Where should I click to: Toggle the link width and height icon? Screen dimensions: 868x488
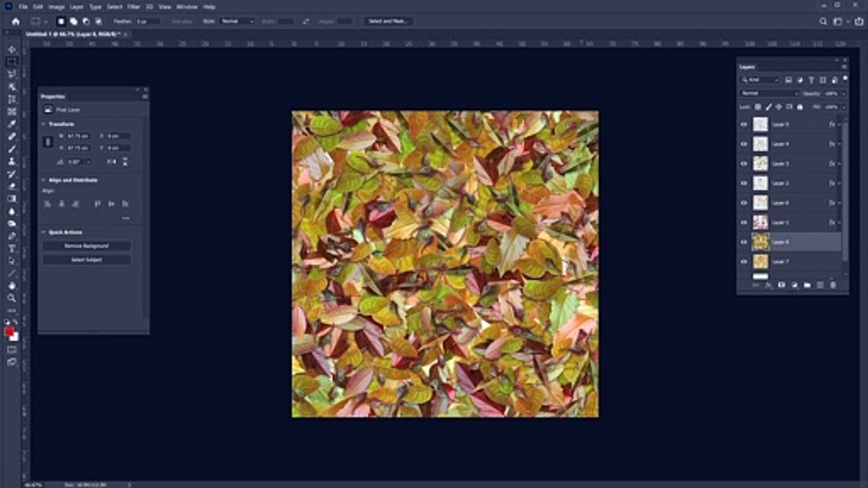(x=47, y=142)
